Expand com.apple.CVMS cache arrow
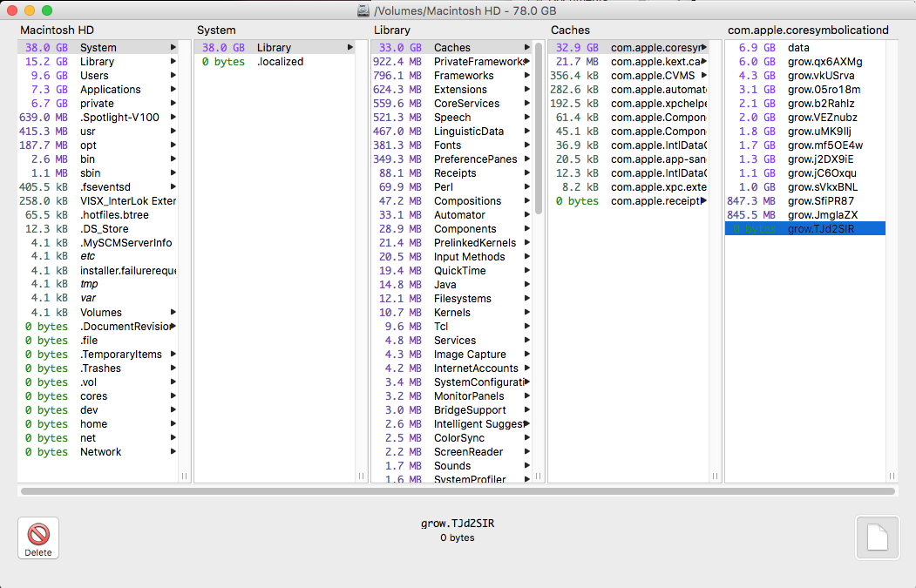This screenshot has width=916, height=588. pos(704,75)
